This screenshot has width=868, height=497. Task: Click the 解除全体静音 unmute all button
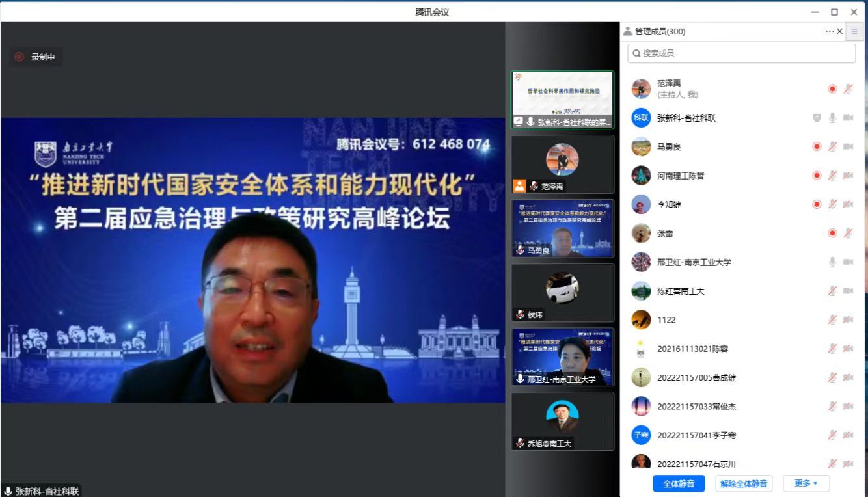tap(744, 483)
